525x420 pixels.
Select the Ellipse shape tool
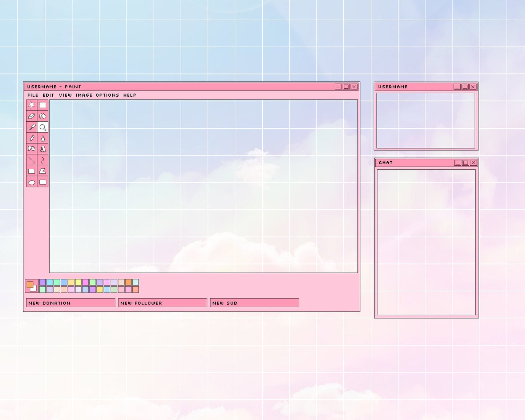(x=32, y=182)
